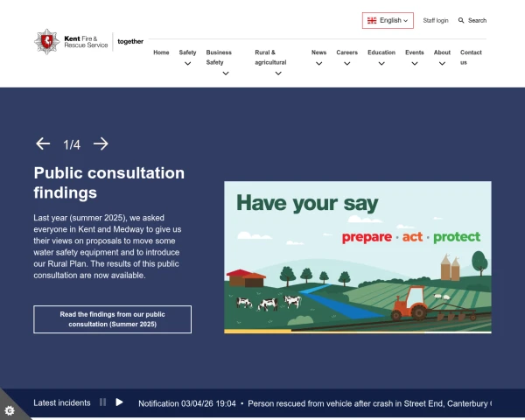Open the News nav label
The height and width of the screenshot is (420, 525).
click(x=318, y=52)
